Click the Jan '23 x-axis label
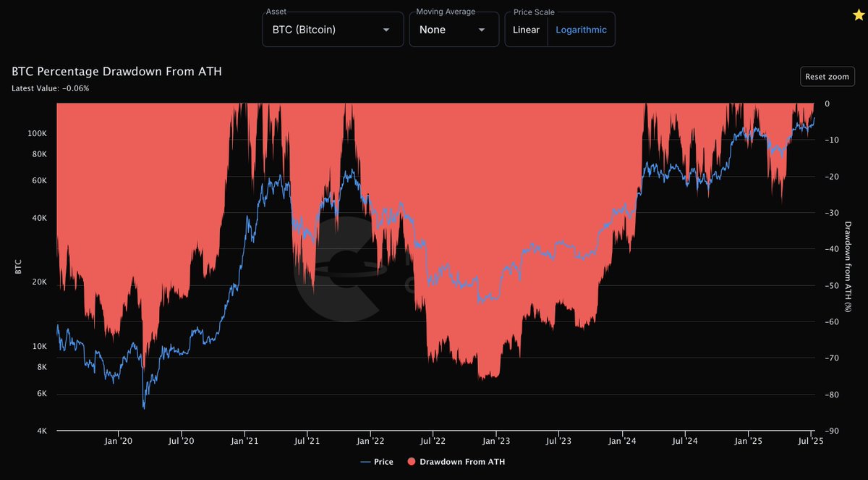 496,440
